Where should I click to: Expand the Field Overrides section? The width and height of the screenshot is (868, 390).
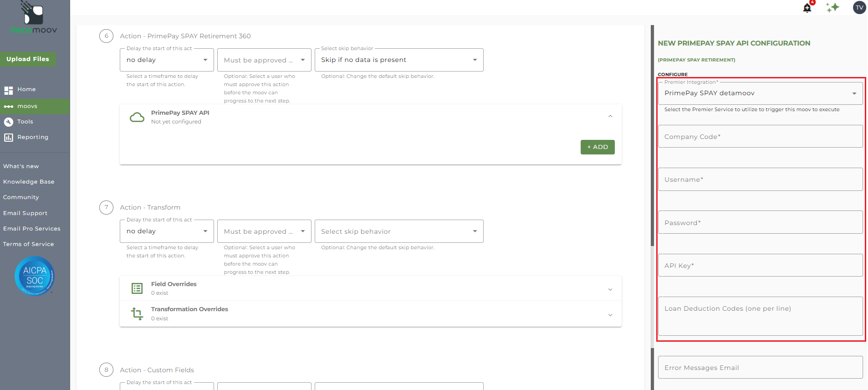pos(610,290)
